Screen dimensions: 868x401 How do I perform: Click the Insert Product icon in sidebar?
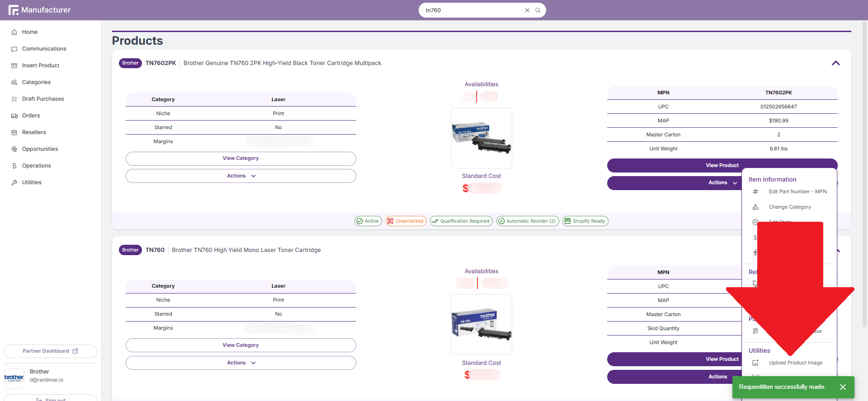[x=14, y=65]
